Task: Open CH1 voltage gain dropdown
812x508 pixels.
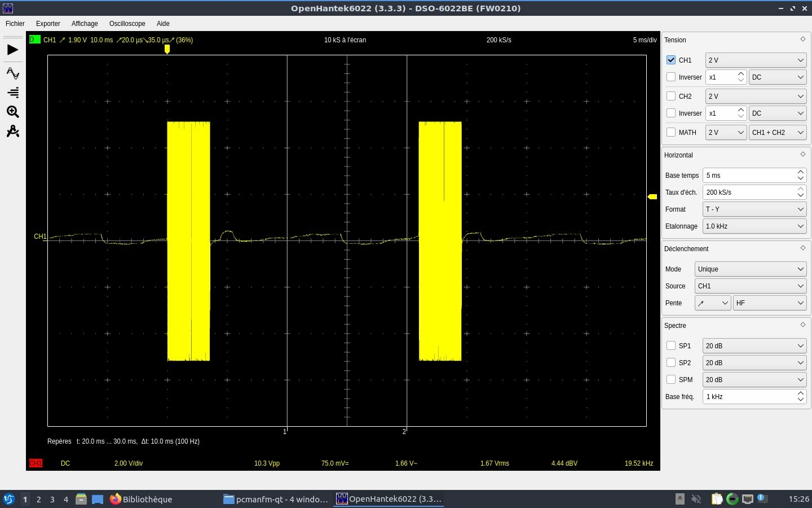Action: tap(756, 60)
